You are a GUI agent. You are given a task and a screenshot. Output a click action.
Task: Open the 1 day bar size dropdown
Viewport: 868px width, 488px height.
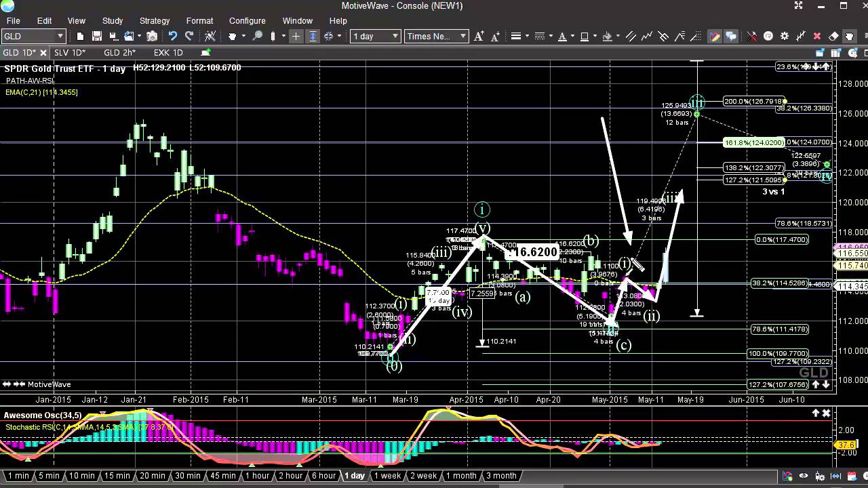[395, 36]
